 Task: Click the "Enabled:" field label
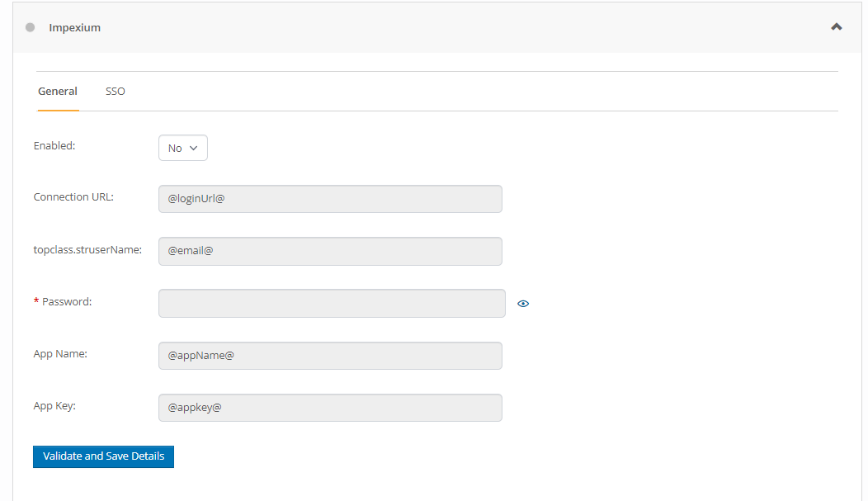tap(54, 145)
